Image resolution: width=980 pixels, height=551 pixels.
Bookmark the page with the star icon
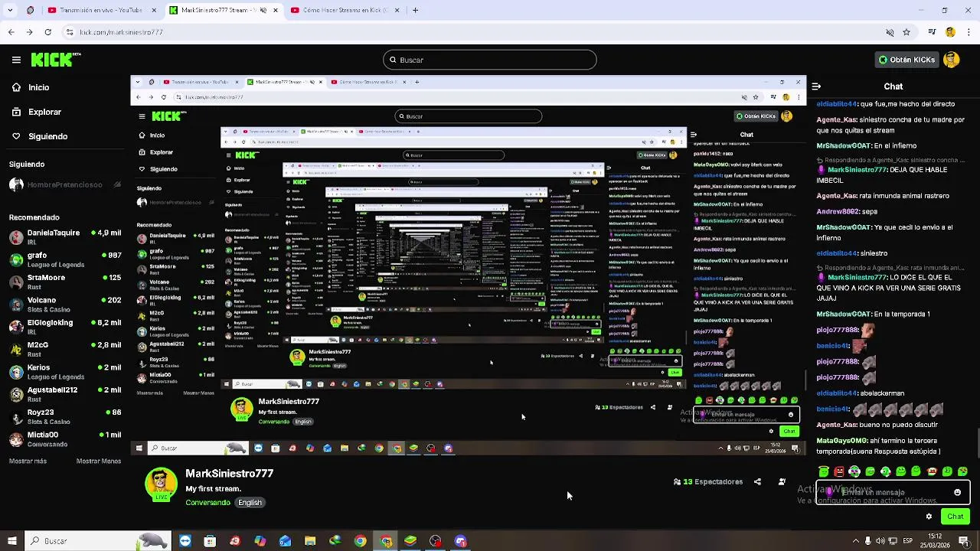906,32
